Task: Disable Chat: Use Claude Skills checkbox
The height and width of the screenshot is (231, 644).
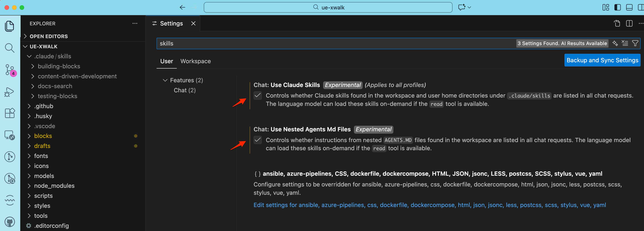Action: coord(258,96)
